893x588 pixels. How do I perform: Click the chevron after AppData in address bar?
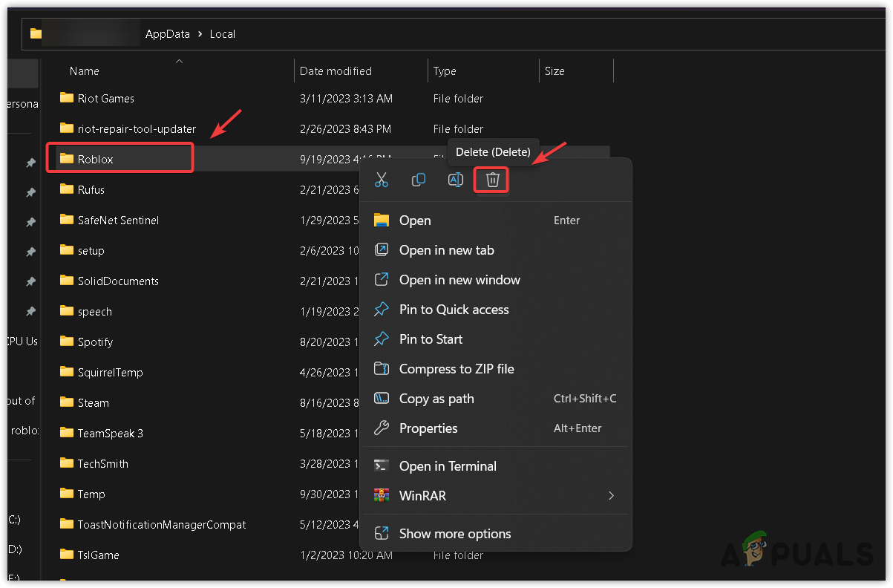coord(200,34)
